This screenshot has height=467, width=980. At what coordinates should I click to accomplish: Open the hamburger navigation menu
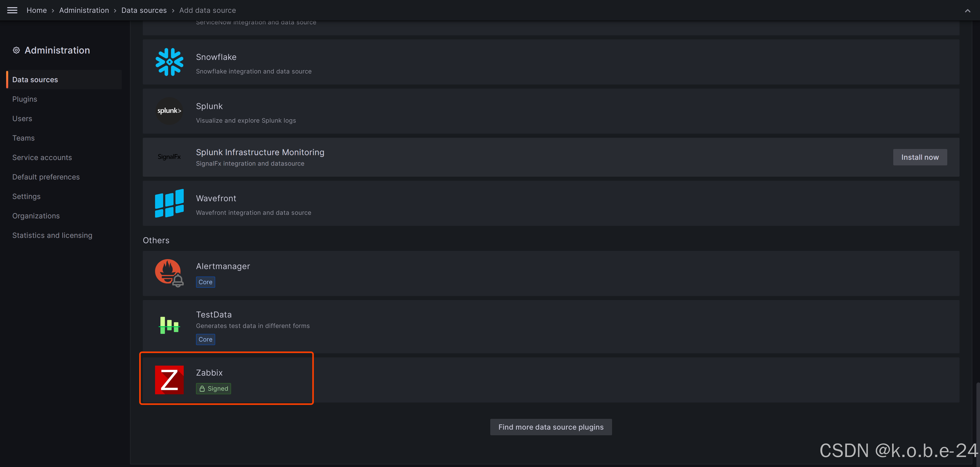click(x=12, y=10)
